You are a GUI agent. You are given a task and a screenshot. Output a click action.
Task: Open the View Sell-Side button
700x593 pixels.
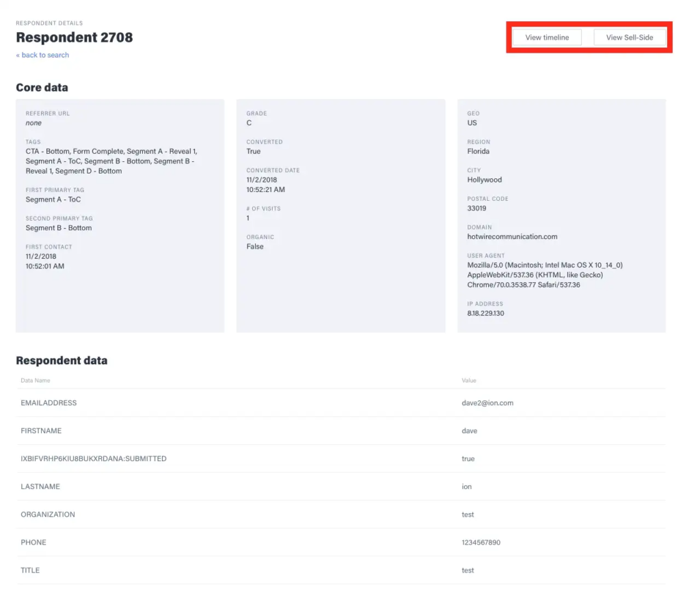tap(630, 38)
